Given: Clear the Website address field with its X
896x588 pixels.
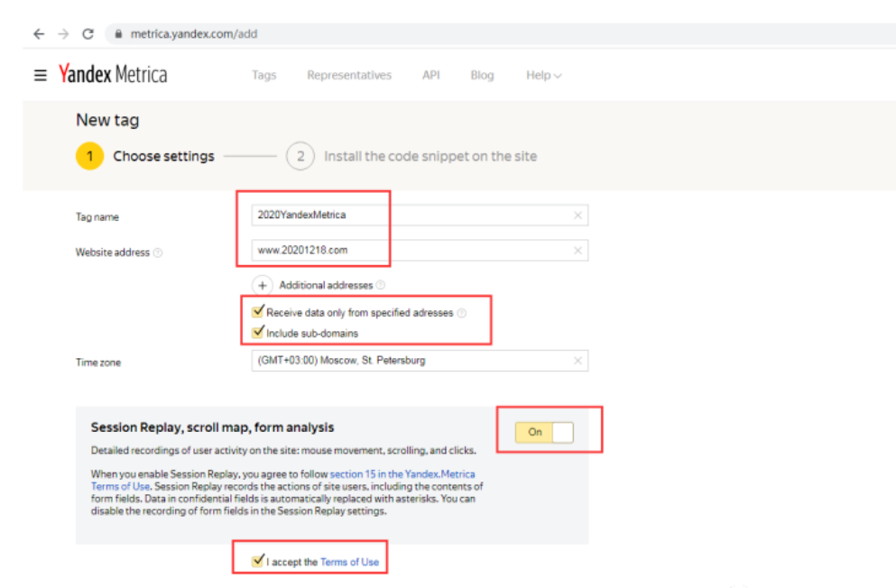Looking at the screenshot, I should click(x=577, y=251).
